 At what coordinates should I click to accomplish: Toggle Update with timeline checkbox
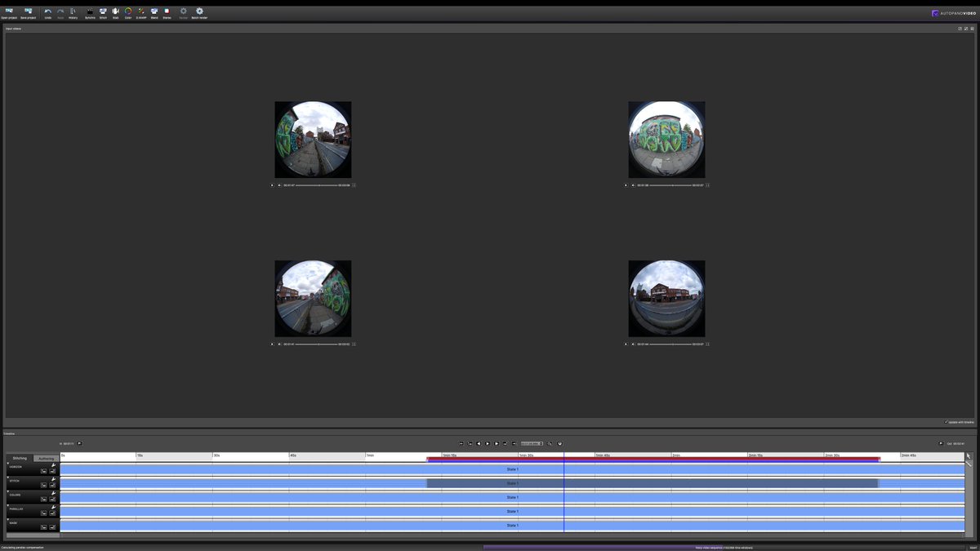(946, 422)
